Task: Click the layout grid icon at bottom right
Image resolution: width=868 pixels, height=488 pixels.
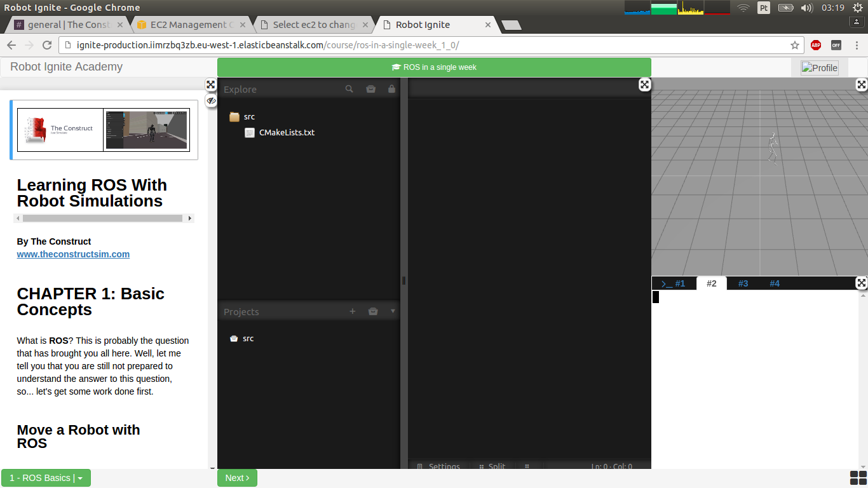Action: (858, 478)
